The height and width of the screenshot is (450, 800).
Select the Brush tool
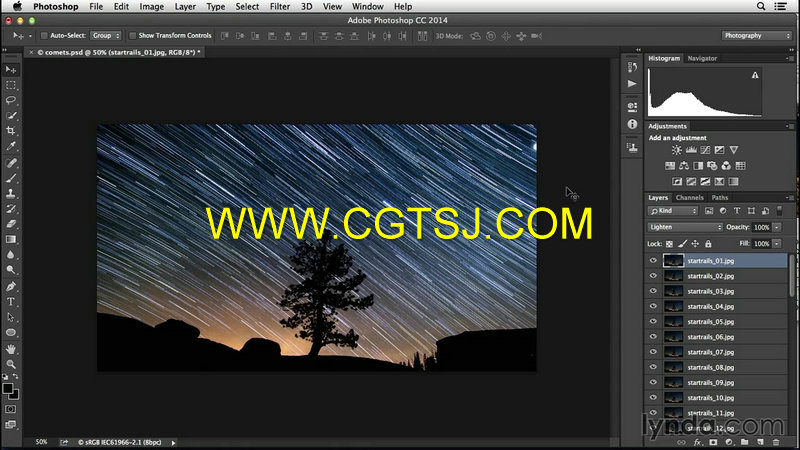11,178
